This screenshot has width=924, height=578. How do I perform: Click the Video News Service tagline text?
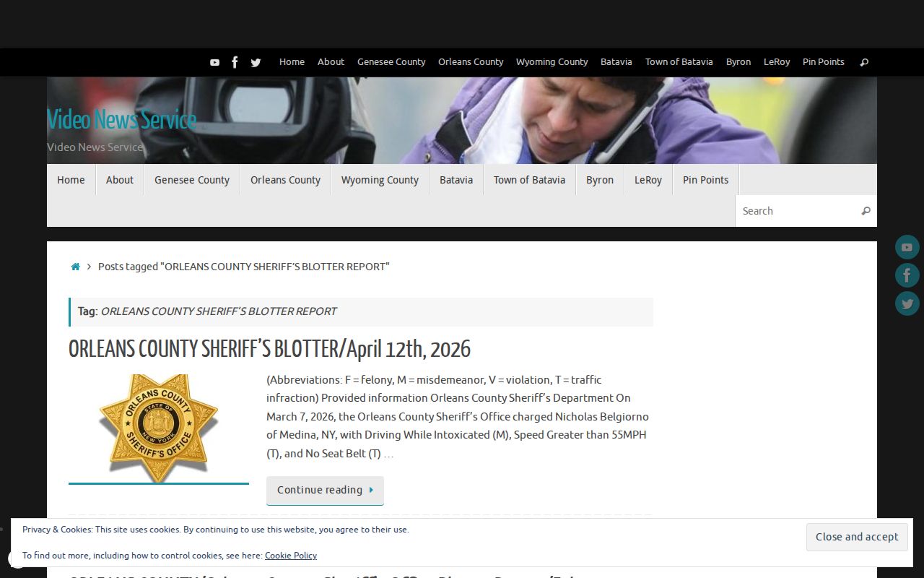[x=95, y=147]
